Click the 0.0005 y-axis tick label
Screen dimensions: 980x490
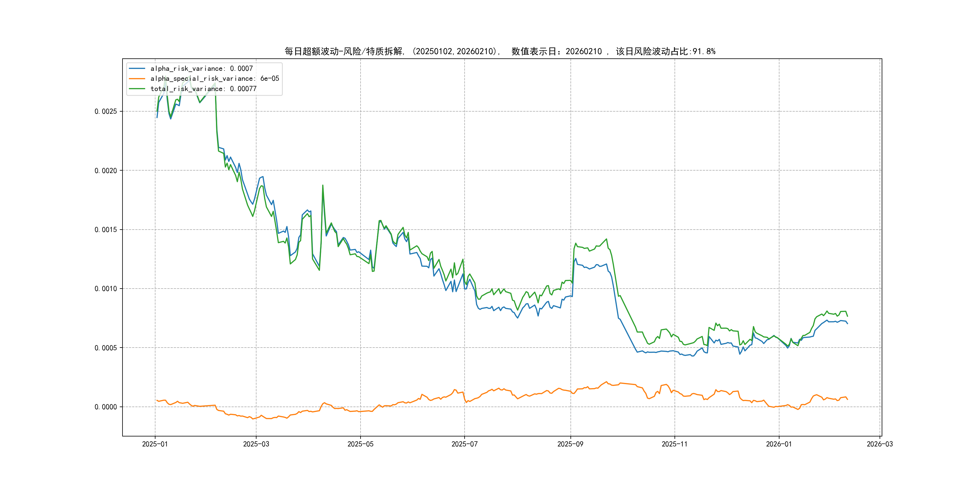106,348
